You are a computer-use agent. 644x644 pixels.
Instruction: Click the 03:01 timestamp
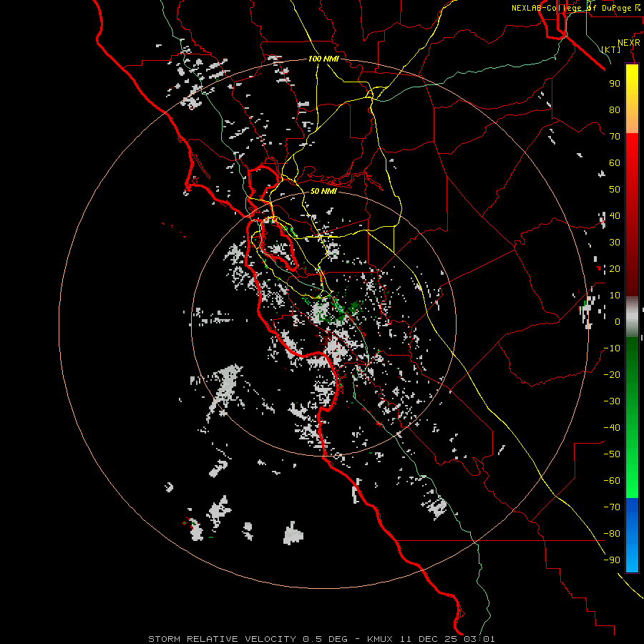(479, 639)
